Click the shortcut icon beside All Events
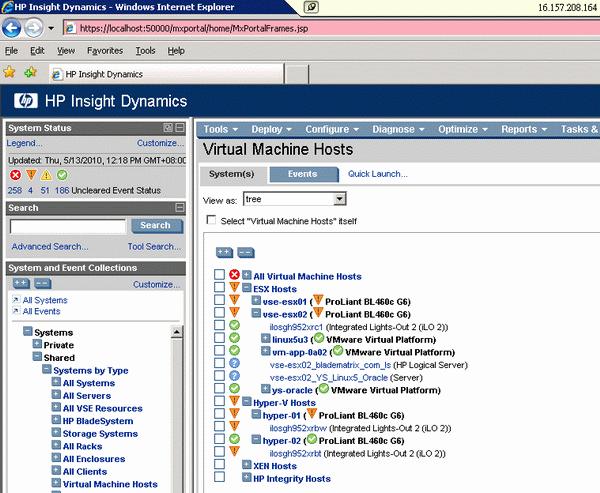Image resolution: width=600 pixels, height=493 pixels. [16, 311]
